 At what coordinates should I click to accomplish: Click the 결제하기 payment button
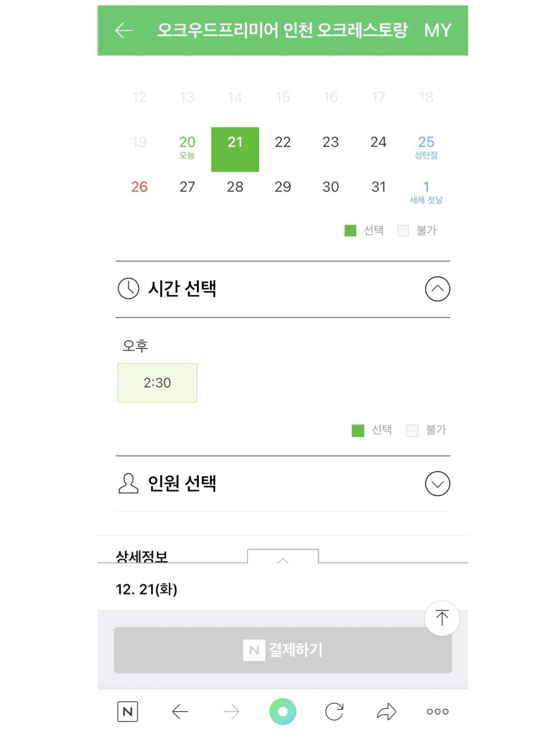[x=282, y=650]
